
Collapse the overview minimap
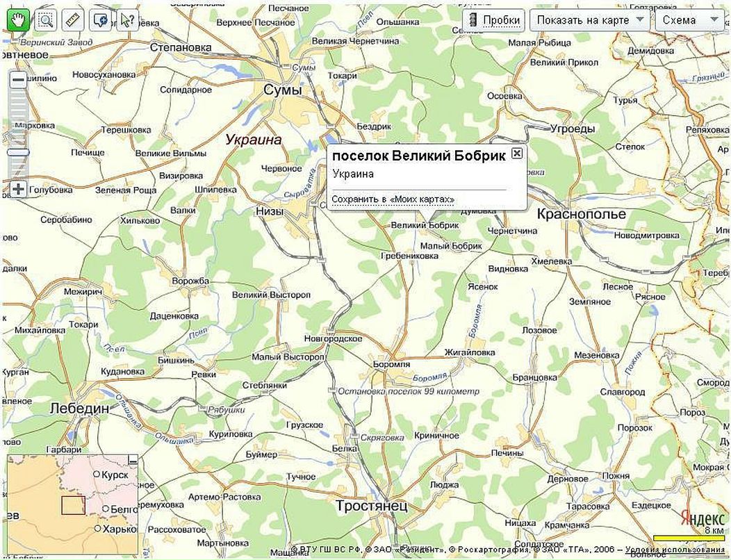(x=133, y=459)
